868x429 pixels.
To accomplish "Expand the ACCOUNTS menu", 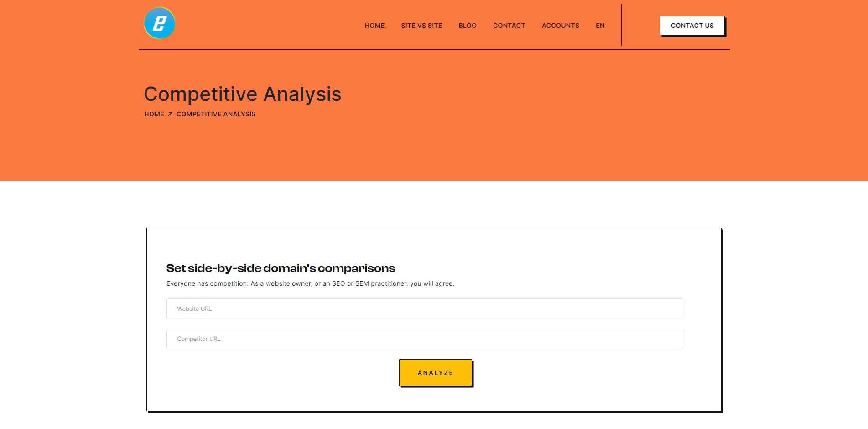I will coord(561,26).
